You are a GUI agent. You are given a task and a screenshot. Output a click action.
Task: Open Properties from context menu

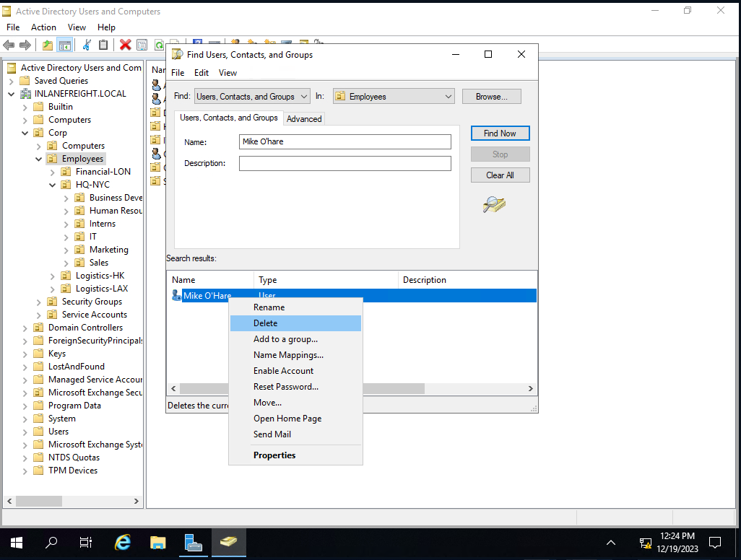296,455
